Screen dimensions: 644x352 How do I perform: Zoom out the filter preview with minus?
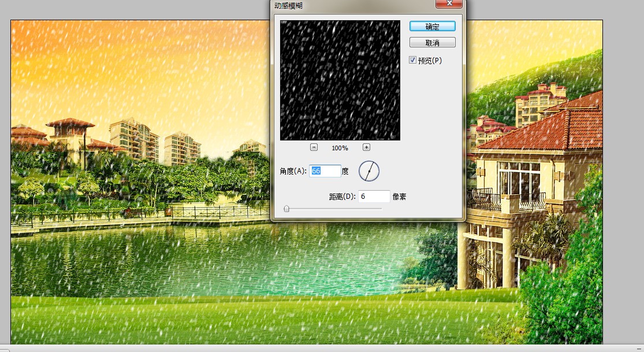314,147
